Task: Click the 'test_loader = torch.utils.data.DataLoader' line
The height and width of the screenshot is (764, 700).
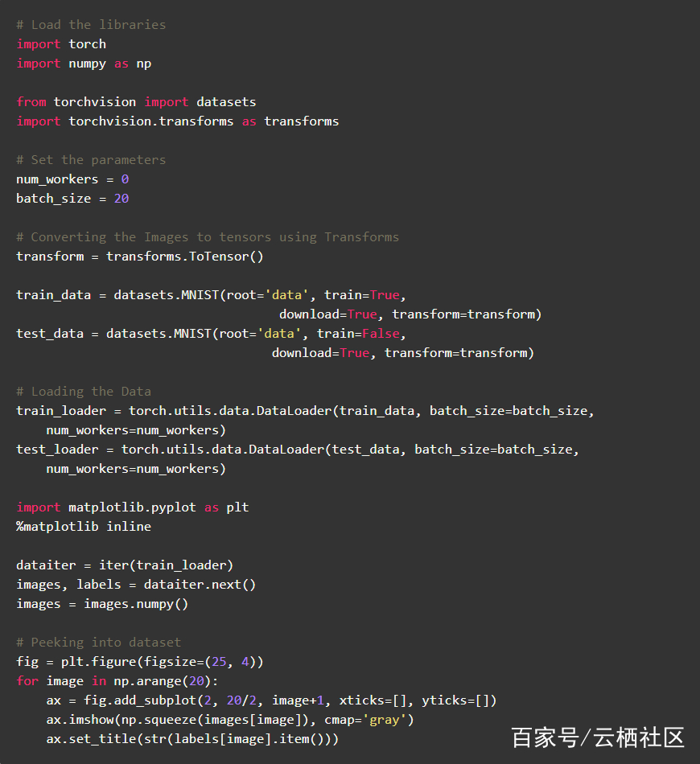Action: (x=298, y=450)
